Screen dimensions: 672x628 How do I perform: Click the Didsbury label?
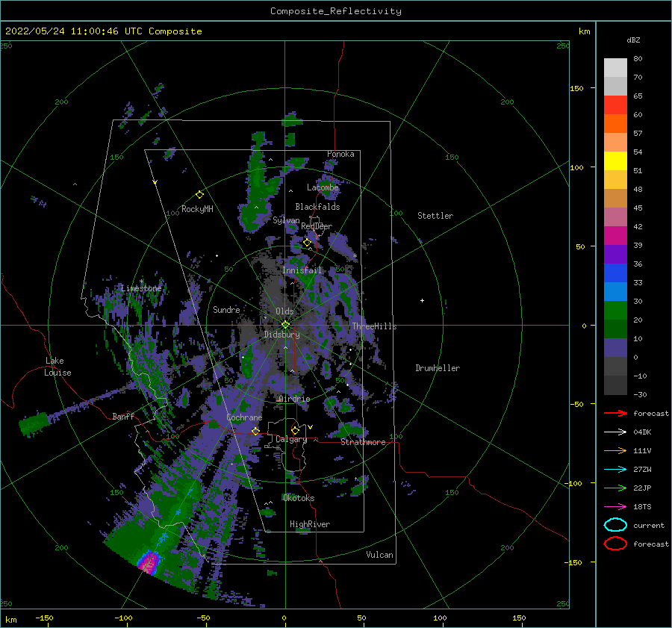click(281, 335)
